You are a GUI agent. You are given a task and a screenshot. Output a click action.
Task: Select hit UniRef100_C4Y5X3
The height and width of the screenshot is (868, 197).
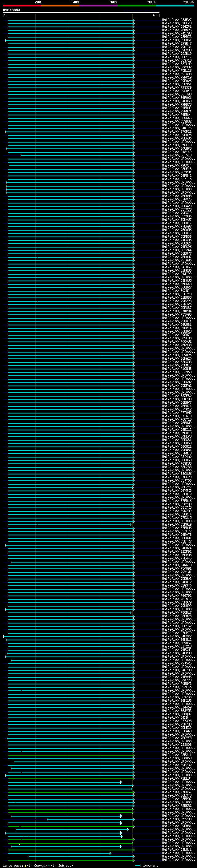pyautogui.click(x=177, y=491)
